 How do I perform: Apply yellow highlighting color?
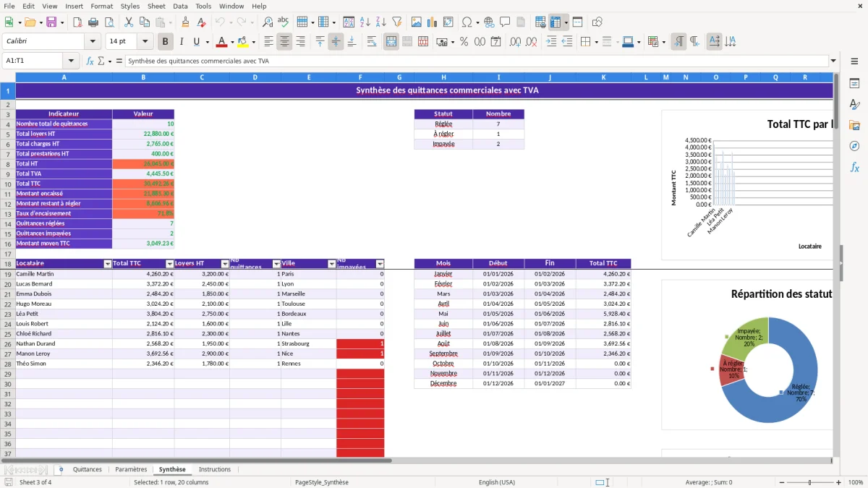[x=242, y=41]
